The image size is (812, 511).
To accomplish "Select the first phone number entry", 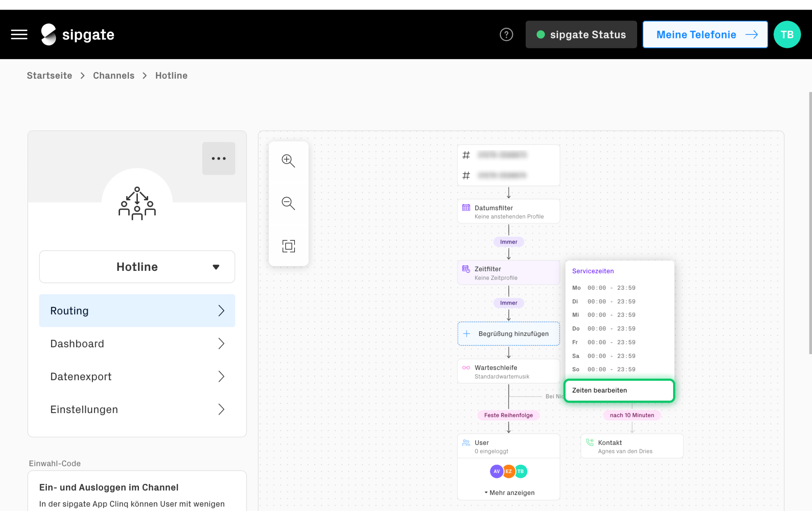I will (x=509, y=155).
